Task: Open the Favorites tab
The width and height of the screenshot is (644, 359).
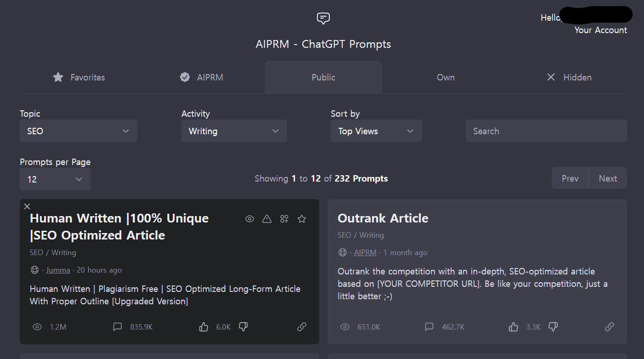Action: pos(79,77)
